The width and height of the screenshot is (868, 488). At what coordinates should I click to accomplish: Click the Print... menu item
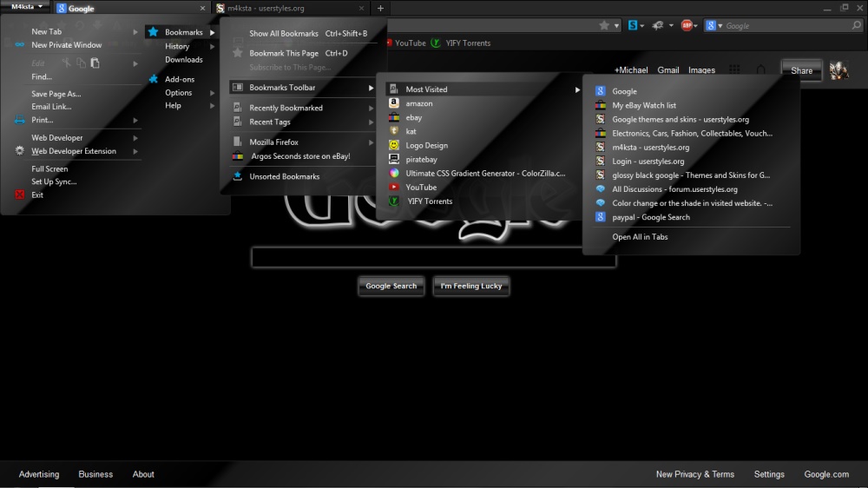click(42, 120)
